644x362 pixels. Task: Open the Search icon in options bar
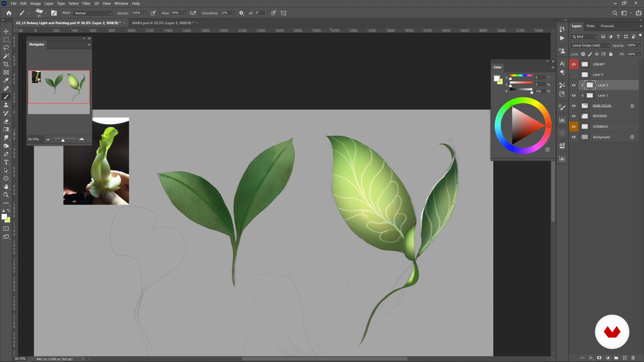pos(615,13)
